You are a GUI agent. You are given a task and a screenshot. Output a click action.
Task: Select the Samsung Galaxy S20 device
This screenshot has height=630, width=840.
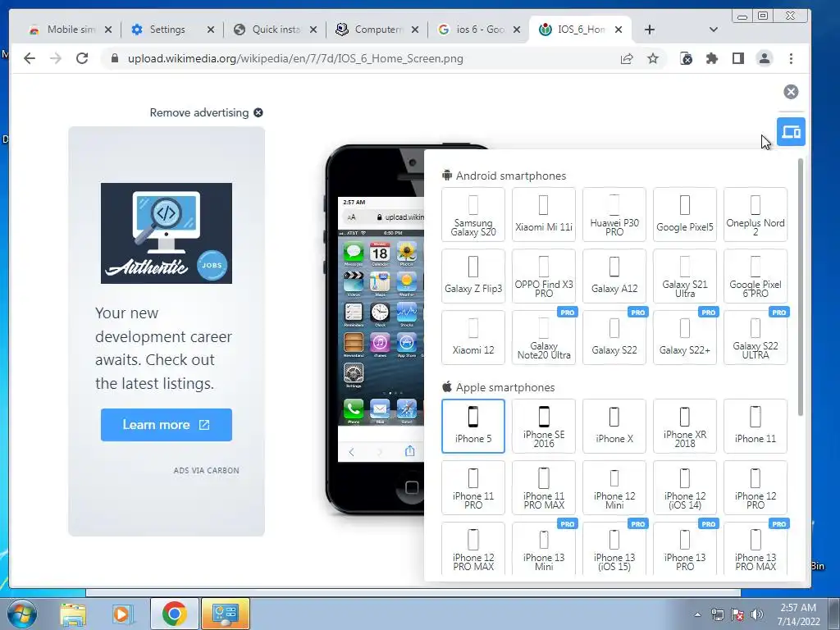click(x=473, y=215)
